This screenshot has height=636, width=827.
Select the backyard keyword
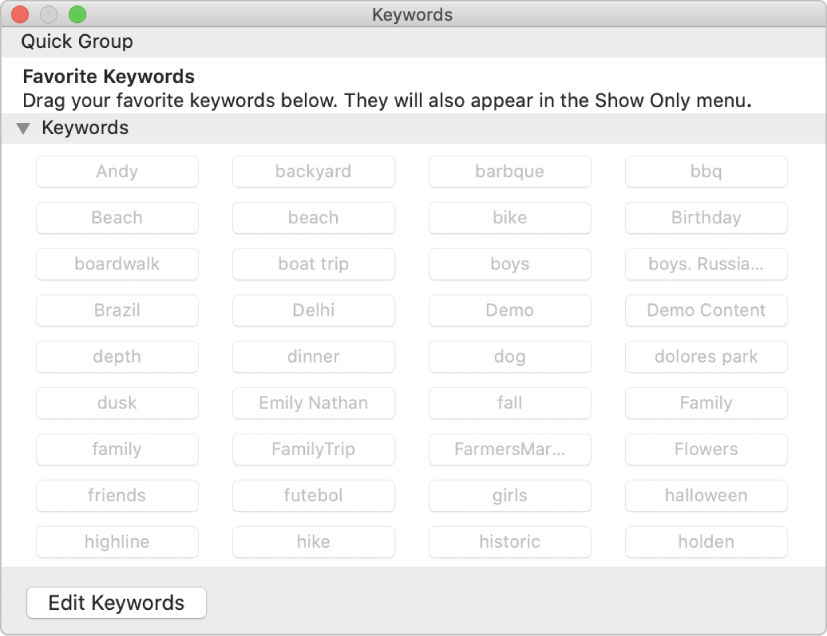coord(313,171)
